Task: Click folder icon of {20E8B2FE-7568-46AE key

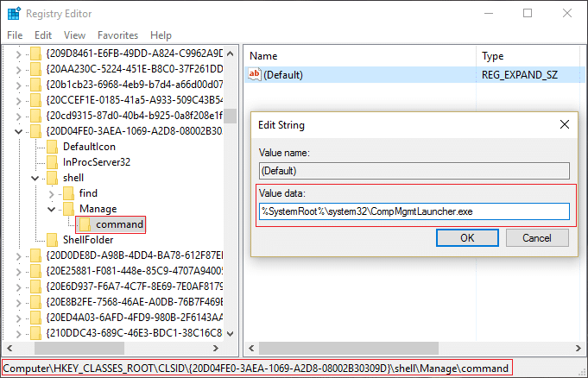Action: point(35,302)
